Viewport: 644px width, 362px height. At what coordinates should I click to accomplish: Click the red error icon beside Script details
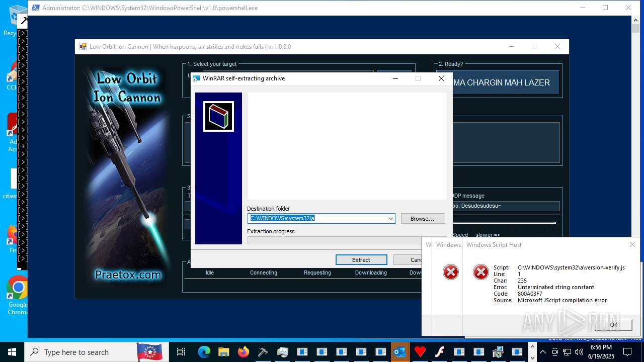point(481,272)
